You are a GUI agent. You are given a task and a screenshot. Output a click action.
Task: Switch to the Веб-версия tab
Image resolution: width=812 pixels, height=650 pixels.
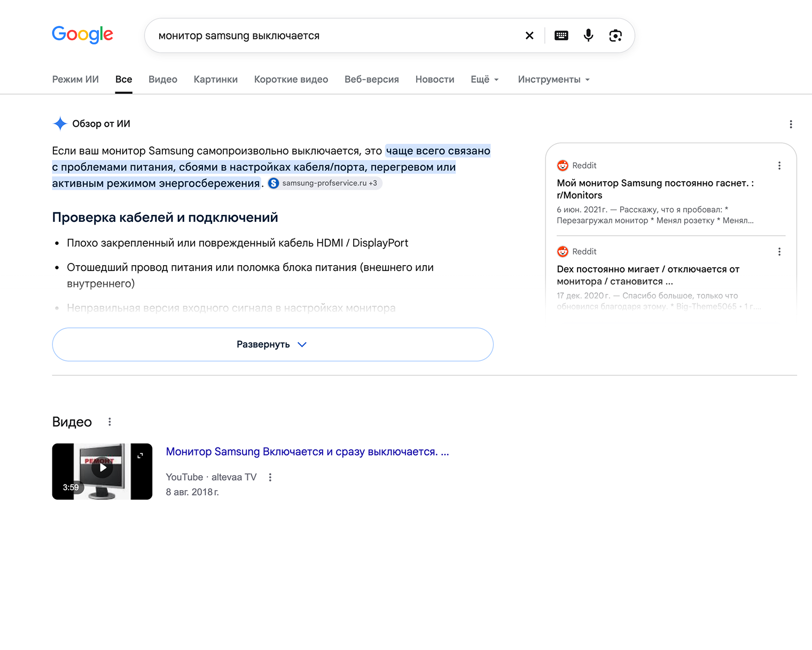(x=372, y=79)
